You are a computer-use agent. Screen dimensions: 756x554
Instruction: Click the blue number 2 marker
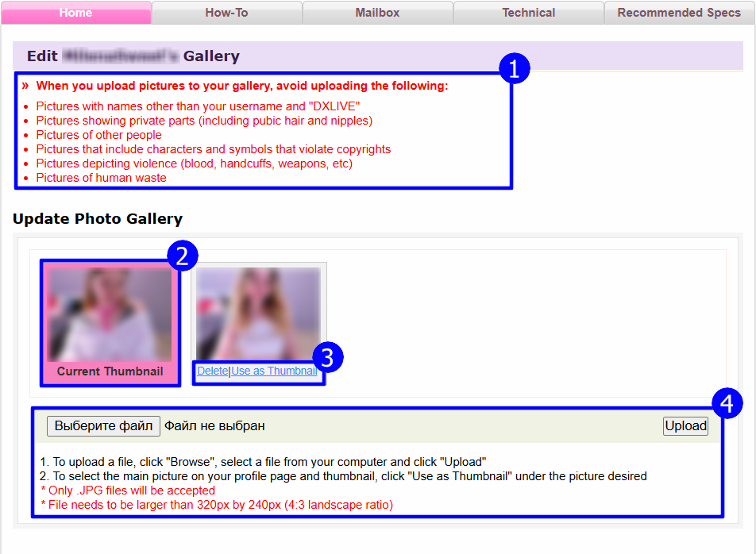click(x=183, y=256)
